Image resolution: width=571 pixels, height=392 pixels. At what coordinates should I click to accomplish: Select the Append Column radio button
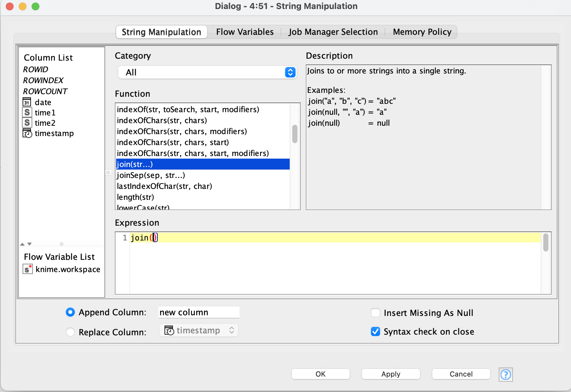[x=70, y=312]
